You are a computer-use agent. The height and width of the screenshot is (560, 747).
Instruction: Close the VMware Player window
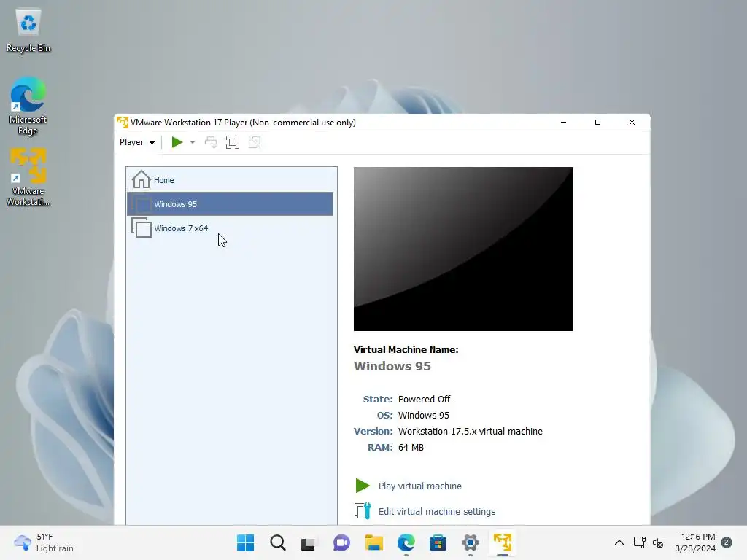[632, 122]
